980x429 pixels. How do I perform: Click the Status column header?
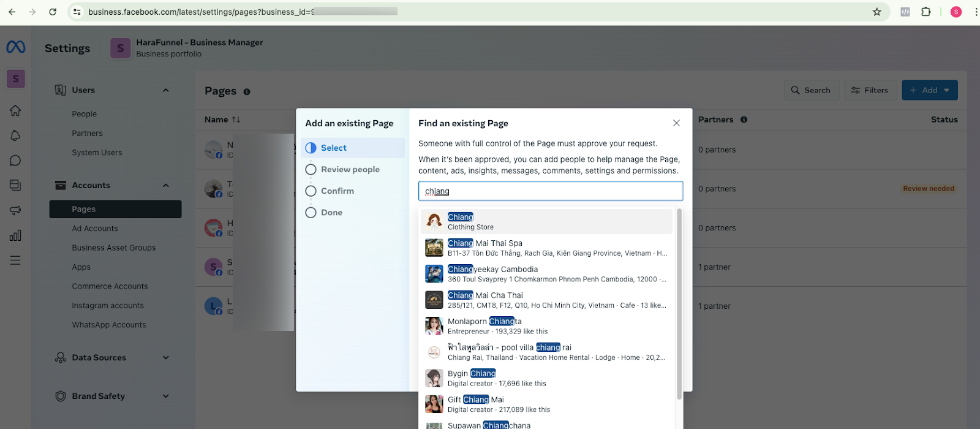click(944, 120)
